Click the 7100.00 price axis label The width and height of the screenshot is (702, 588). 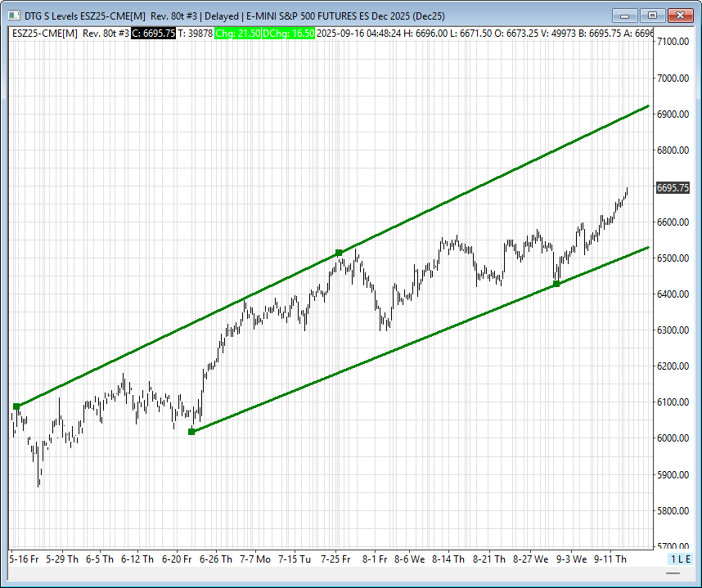click(673, 42)
